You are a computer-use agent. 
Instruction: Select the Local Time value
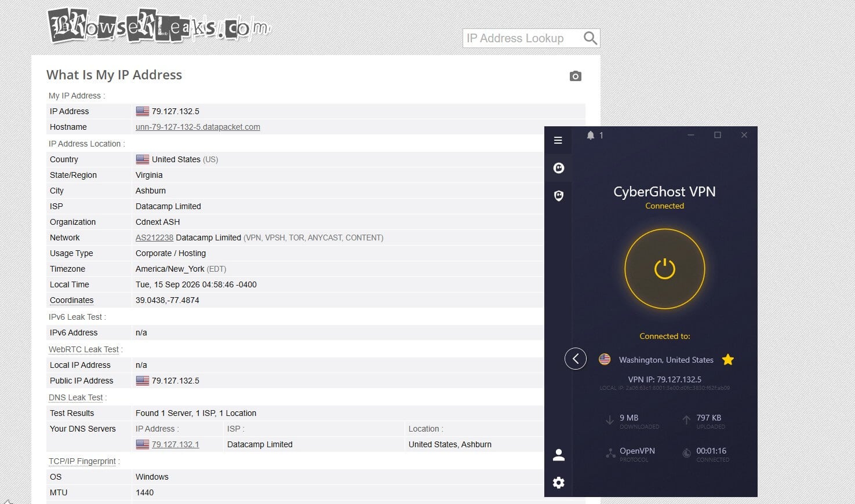point(196,284)
